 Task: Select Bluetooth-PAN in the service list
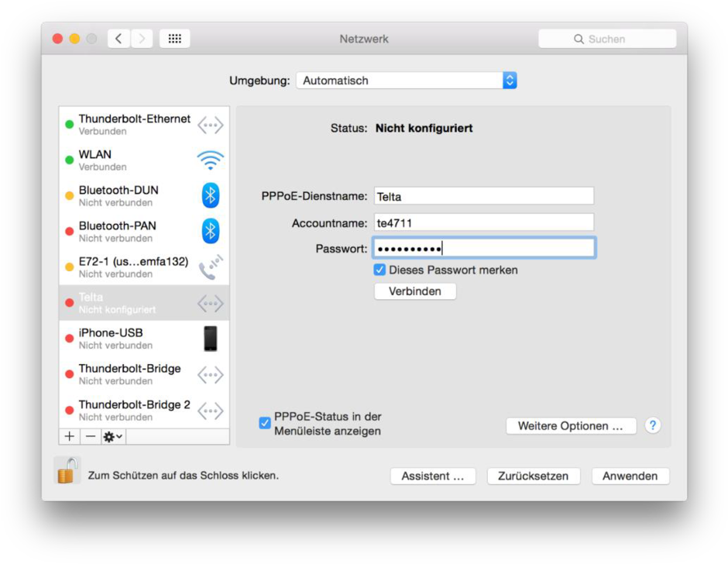(144, 232)
